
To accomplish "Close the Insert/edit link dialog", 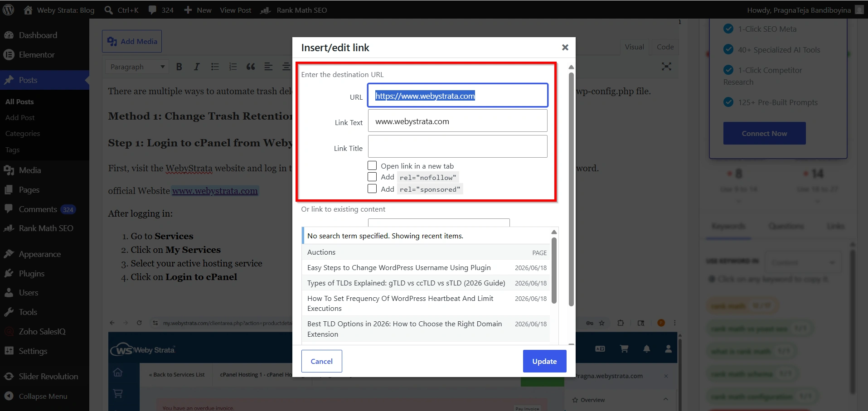I will pyautogui.click(x=565, y=47).
